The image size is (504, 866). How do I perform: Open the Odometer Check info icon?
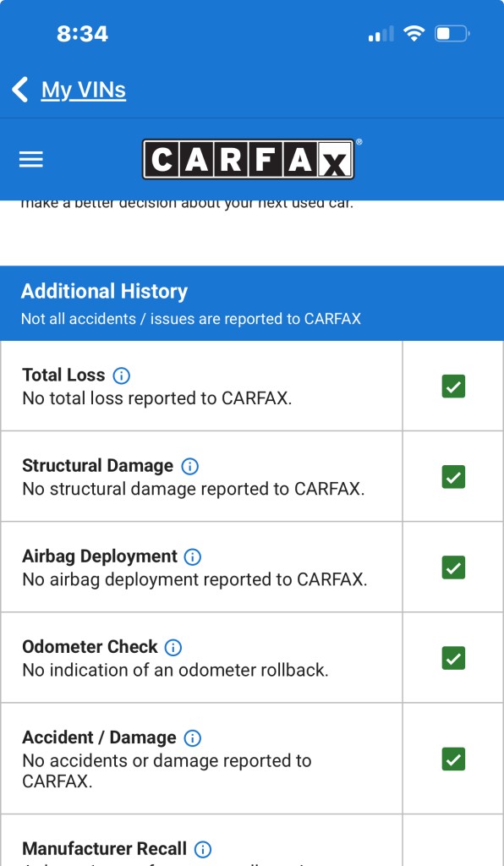coord(173,647)
